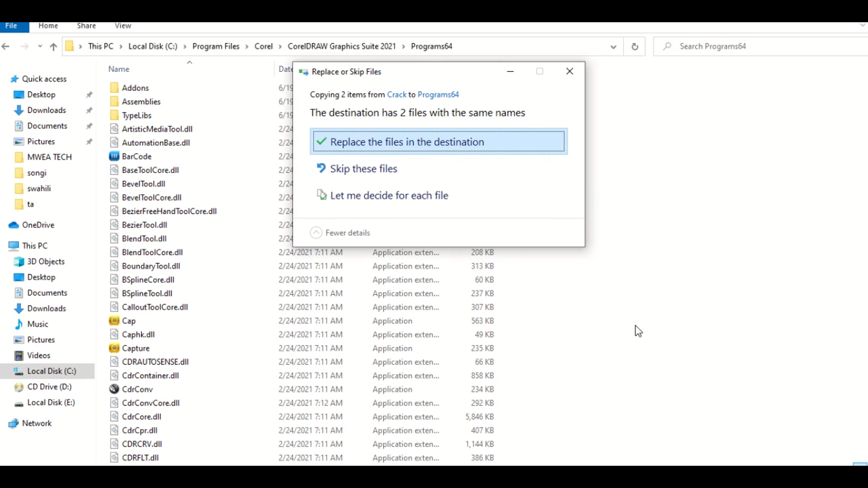Open the File menu tab
The height and width of the screenshot is (488, 868).
(x=11, y=26)
